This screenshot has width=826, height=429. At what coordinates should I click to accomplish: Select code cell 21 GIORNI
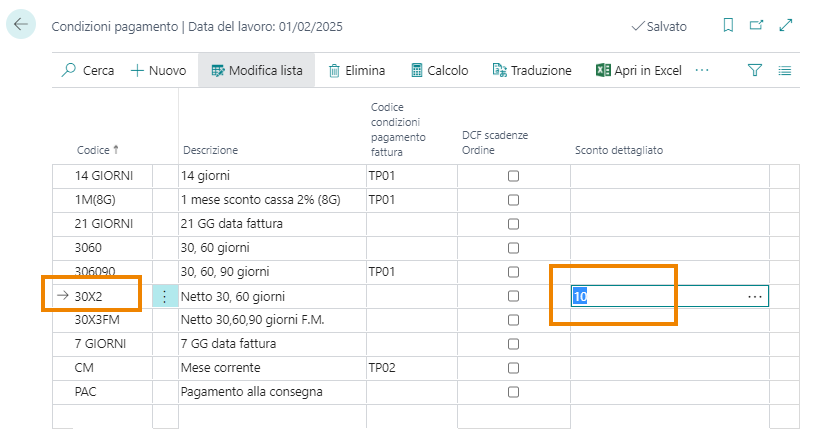tap(103, 224)
